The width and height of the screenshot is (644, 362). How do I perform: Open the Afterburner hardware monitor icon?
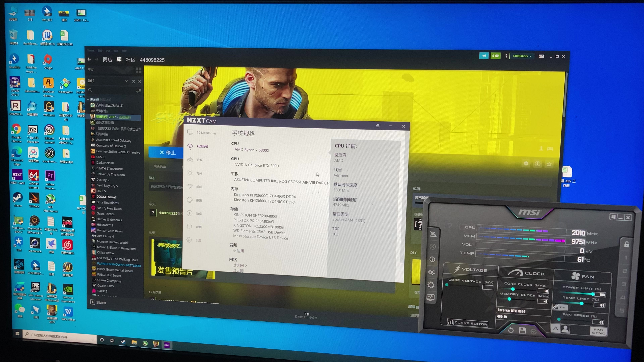[431, 297]
